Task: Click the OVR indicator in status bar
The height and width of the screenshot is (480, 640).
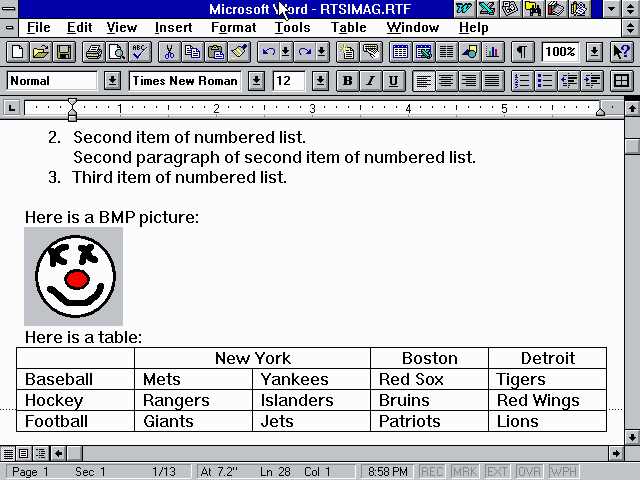Action: click(530, 472)
